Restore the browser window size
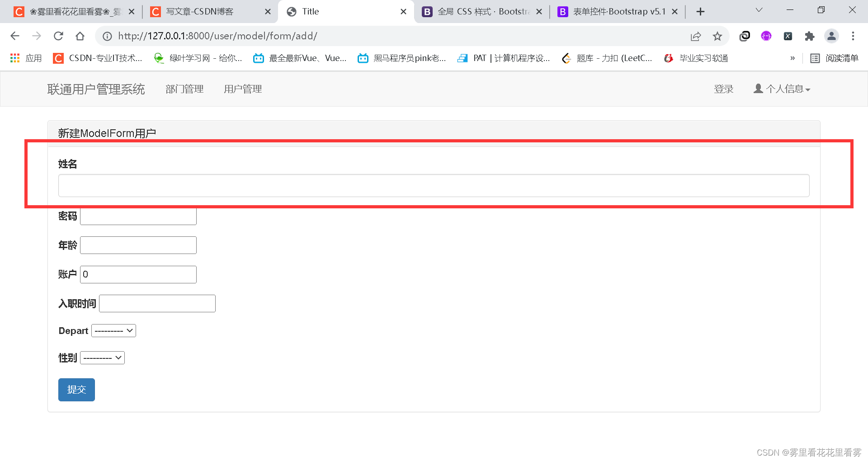Screen dimensions: 868x461 [x=821, y=10]
